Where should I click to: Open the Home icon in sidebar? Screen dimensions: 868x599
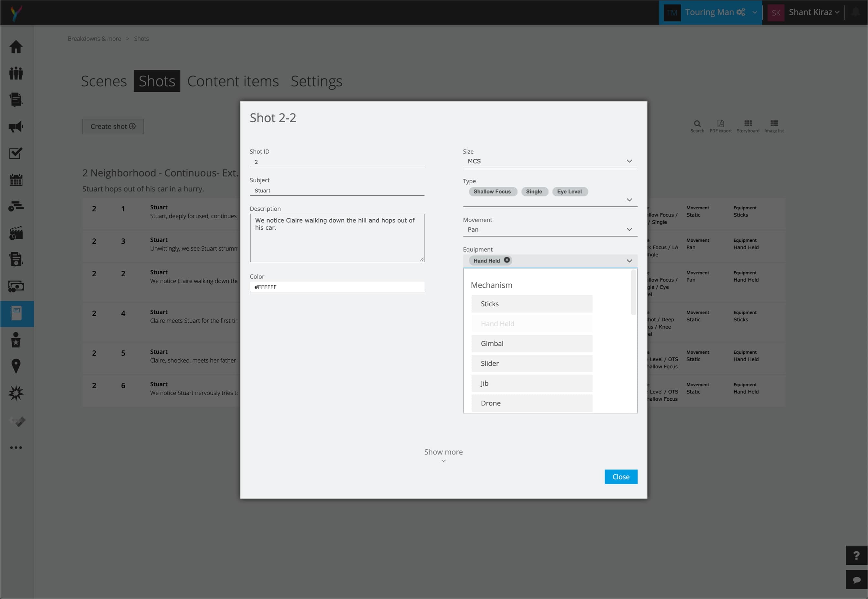[x=16, y=47]
